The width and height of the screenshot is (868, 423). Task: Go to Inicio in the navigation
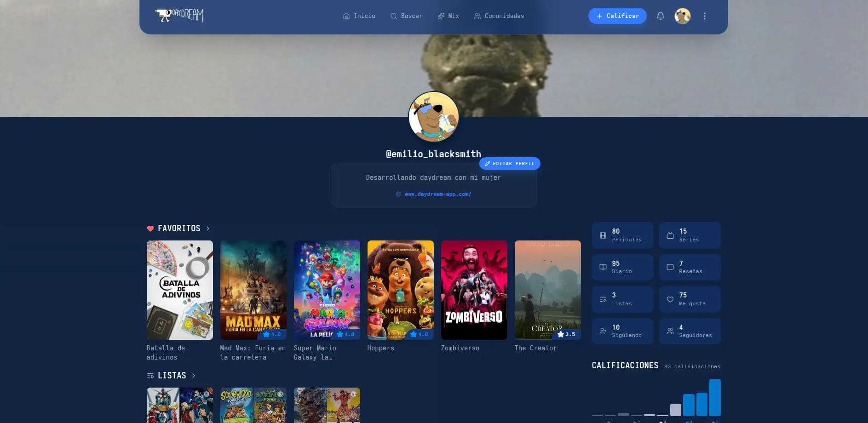coord(359,16)
